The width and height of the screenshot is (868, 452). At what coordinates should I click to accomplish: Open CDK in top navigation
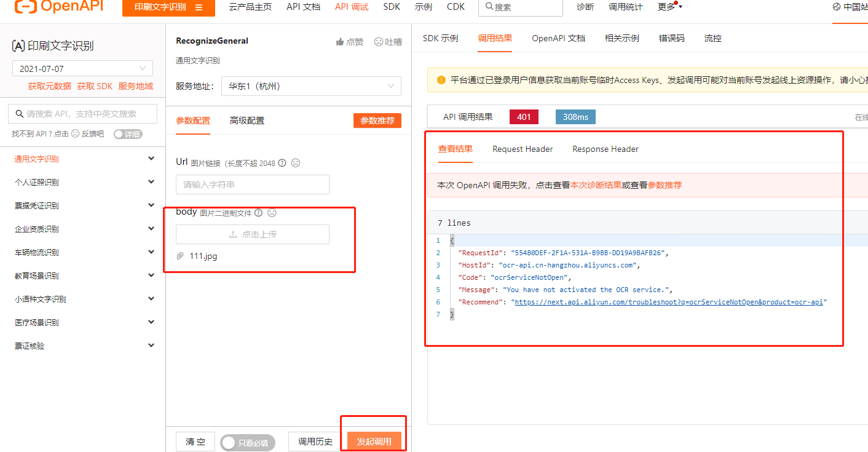click(456, 7)
